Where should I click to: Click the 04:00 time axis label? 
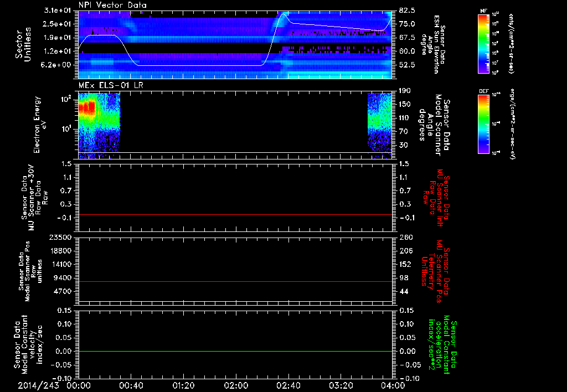tap(393, 385)
